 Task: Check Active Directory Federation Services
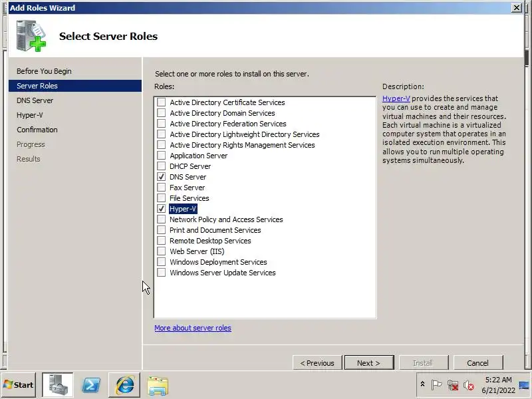click(x=161, y=124)
